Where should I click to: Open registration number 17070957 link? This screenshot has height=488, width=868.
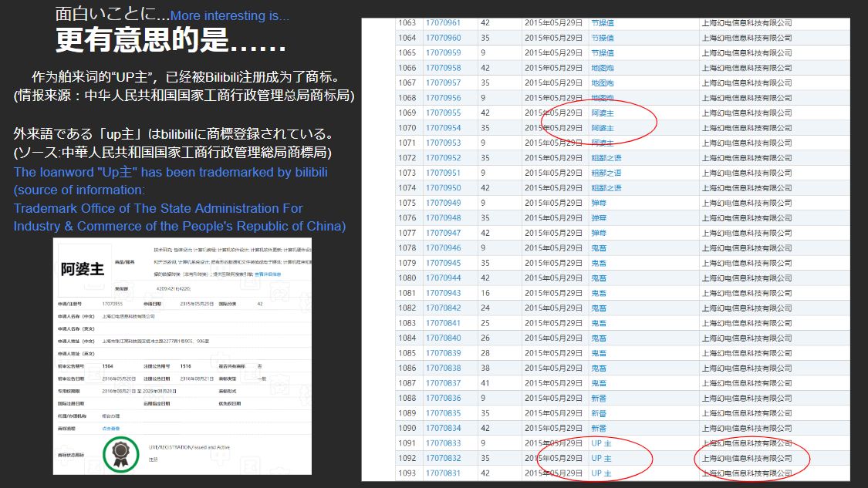[443, 82]
